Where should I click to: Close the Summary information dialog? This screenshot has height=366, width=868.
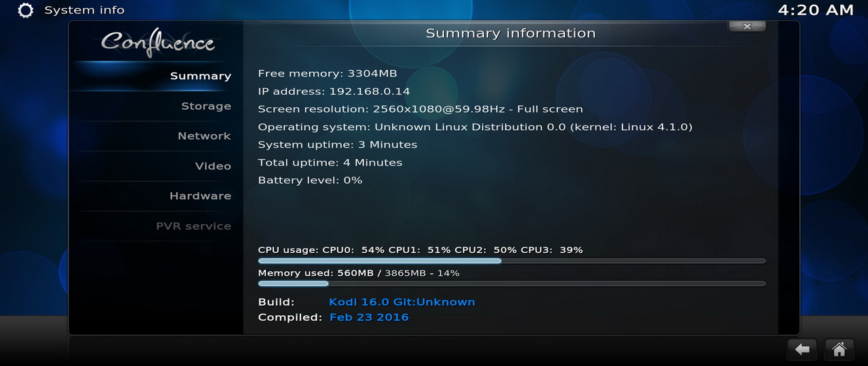[x=747, y=26]
